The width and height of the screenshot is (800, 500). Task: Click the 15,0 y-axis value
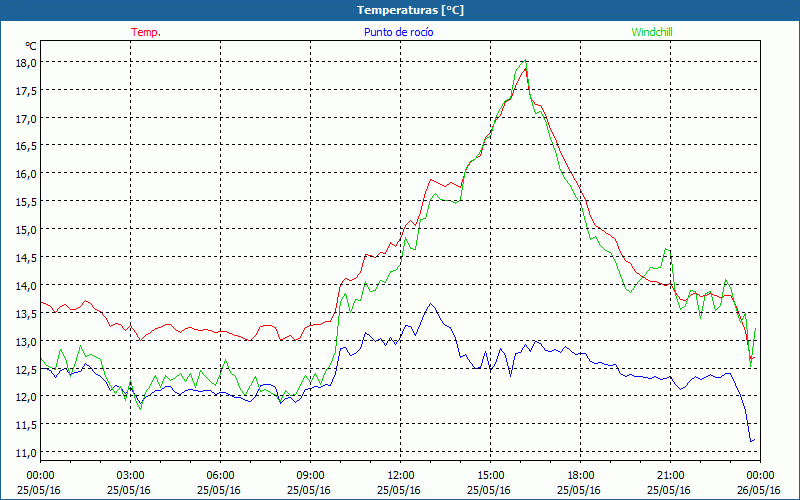[x=27, y=230]
